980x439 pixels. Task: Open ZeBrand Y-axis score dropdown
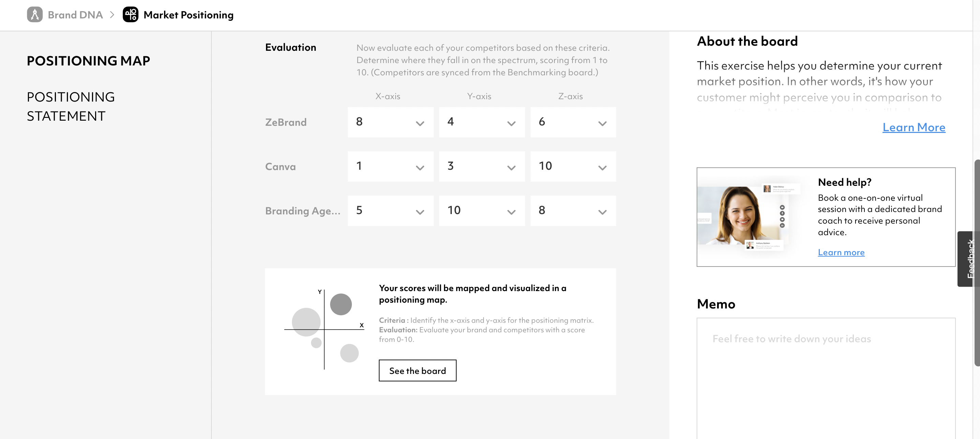click(481, 122)
